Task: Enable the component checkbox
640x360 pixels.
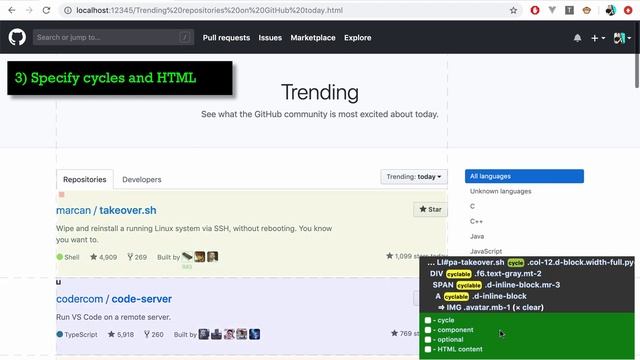Action: click(428, 330)
